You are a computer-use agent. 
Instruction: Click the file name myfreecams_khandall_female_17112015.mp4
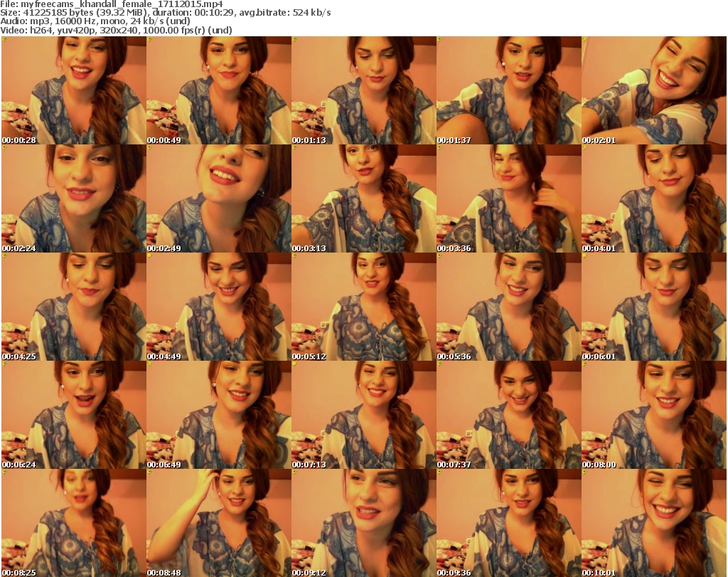click(x=122, y=4)
